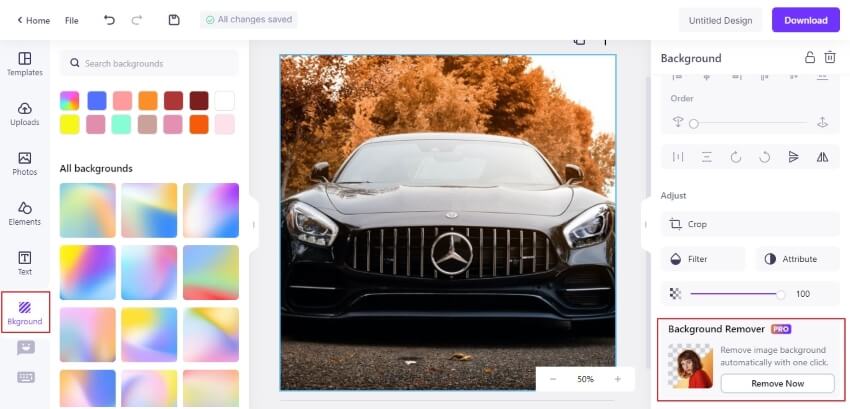The image size is (850, 409).
Task: Collapse right panel using its edge handle
Action: [x=646, y=225]
